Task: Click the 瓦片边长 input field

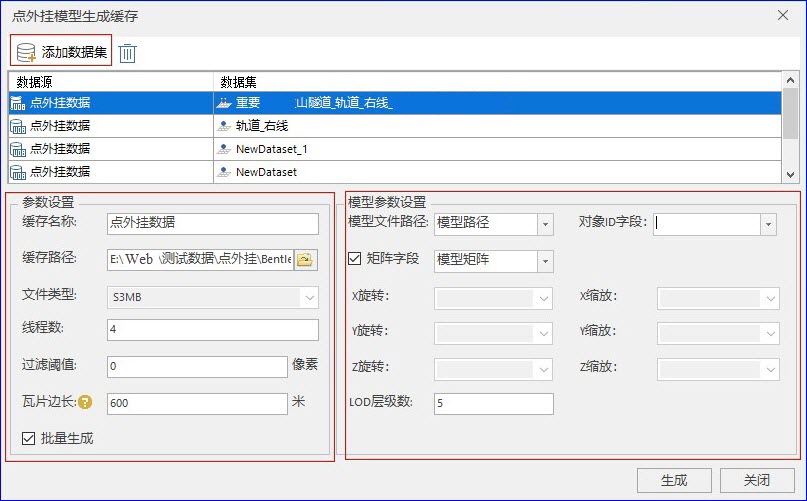Action: pos(197,403)
